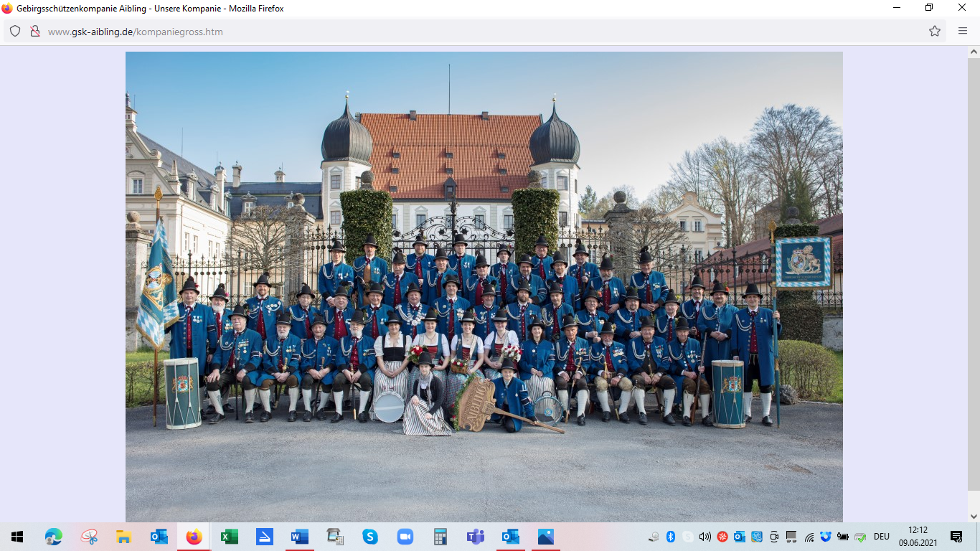Image resolution: width=980 pixels, height=551 pixels.
Task: Toggle Bluetooth via system tray icon
Action: click(671, 537)
